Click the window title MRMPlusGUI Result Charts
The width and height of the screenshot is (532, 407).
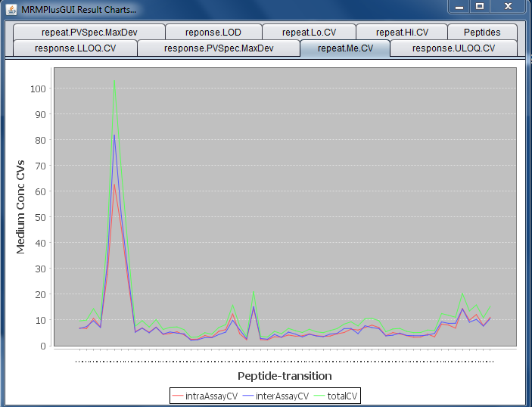click(79, 10)
